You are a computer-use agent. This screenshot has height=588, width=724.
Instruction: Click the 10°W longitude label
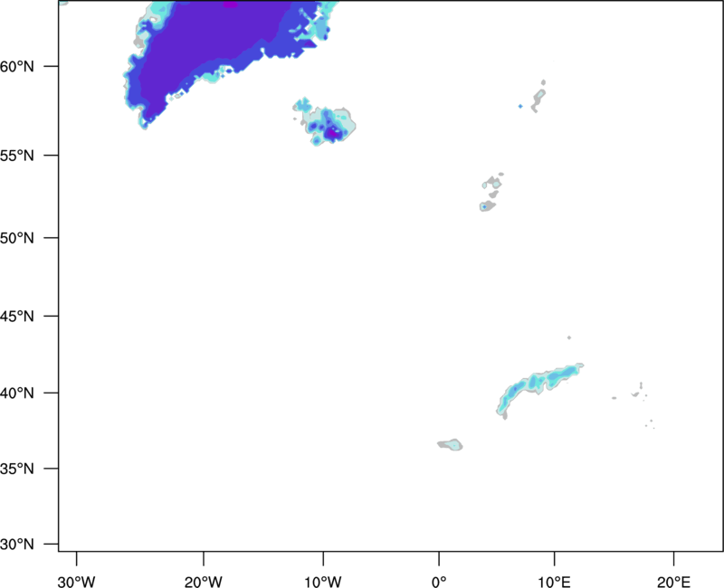coord(323,582)
